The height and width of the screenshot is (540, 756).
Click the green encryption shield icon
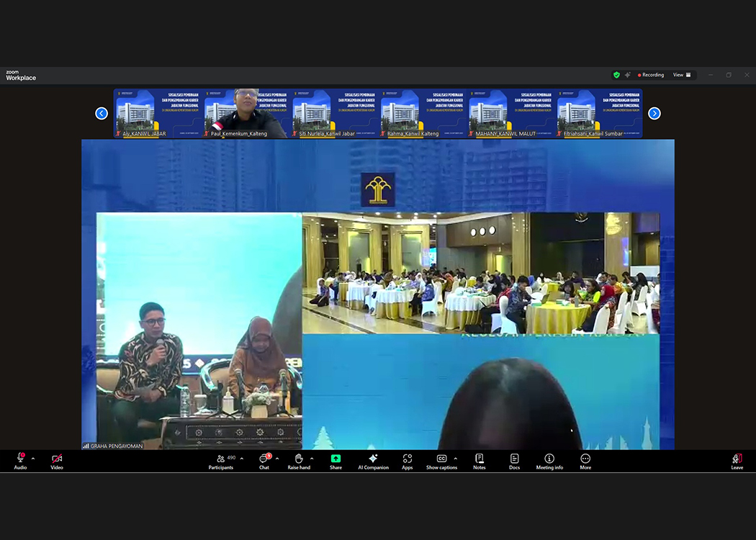tap(616, 75)
